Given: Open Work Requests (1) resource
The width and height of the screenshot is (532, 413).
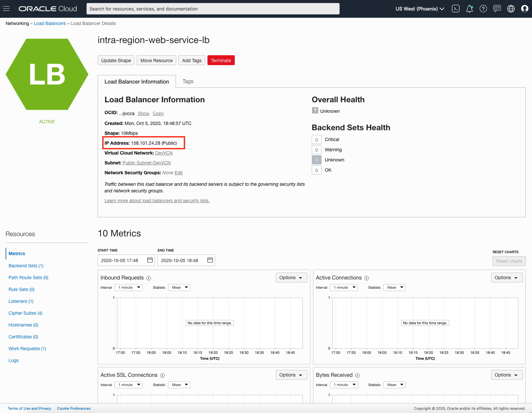Looking at the screenshot, I should pyautogui.click(x=27, y=349).
